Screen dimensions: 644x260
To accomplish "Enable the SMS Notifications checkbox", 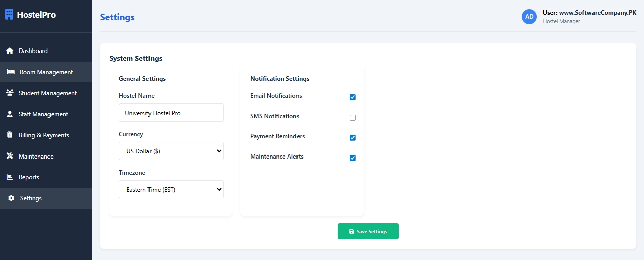I will pos(353,118).
